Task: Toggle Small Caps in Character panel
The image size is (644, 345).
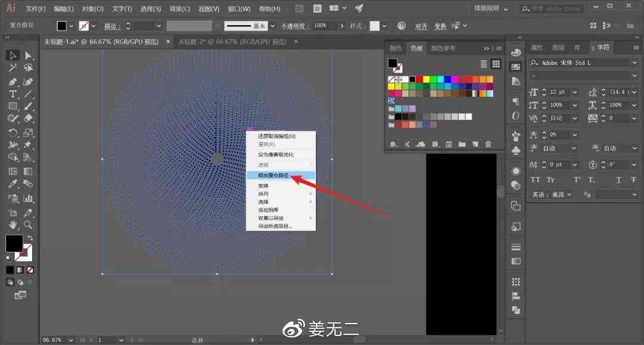Action: tap(550, 180)
